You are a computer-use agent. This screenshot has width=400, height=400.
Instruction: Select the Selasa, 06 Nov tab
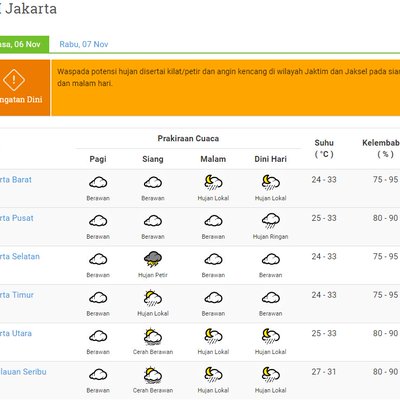pos(24,44)
